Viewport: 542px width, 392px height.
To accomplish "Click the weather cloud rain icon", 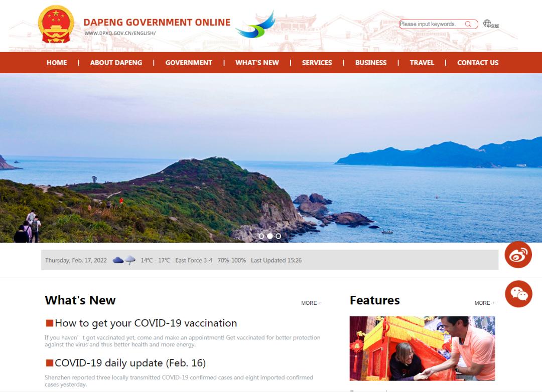I will (124, 260).
